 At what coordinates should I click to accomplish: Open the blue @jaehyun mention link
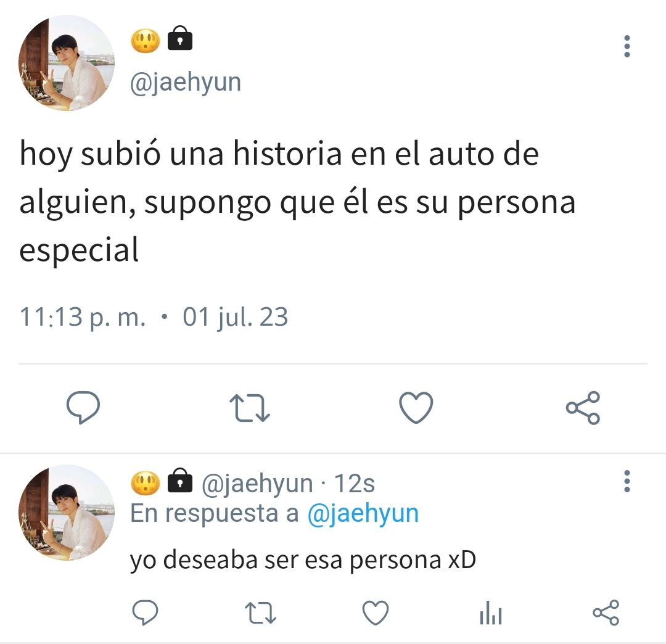(363, 514)
